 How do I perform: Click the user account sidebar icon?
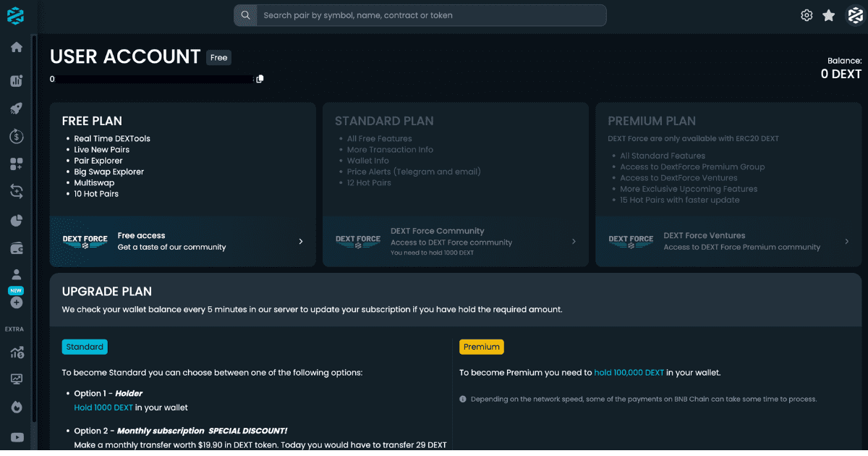pos(16,274)
